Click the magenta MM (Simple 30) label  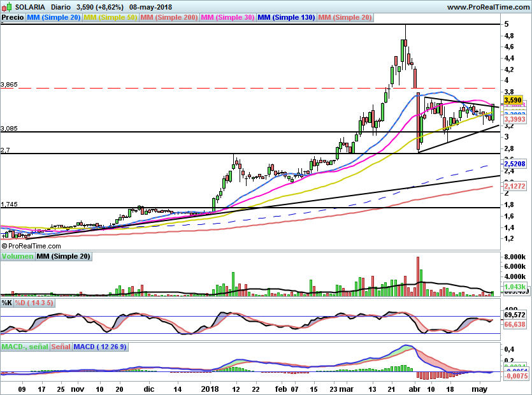[227, 17]
